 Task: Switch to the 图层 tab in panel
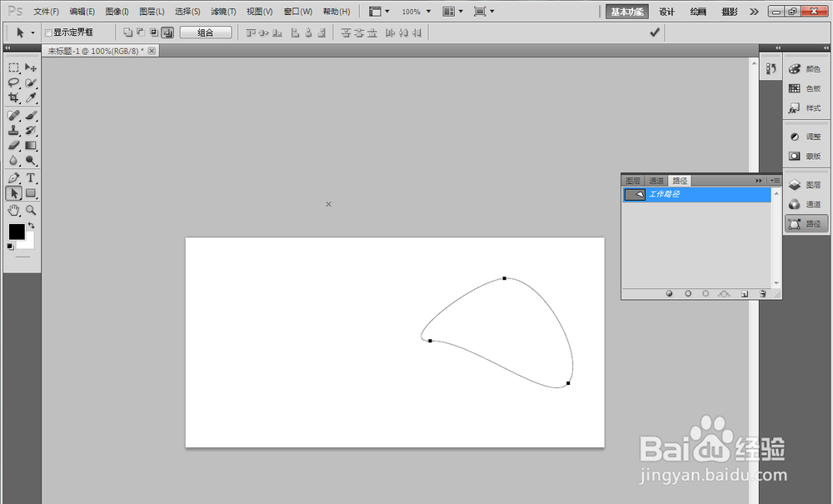point(633,181)
